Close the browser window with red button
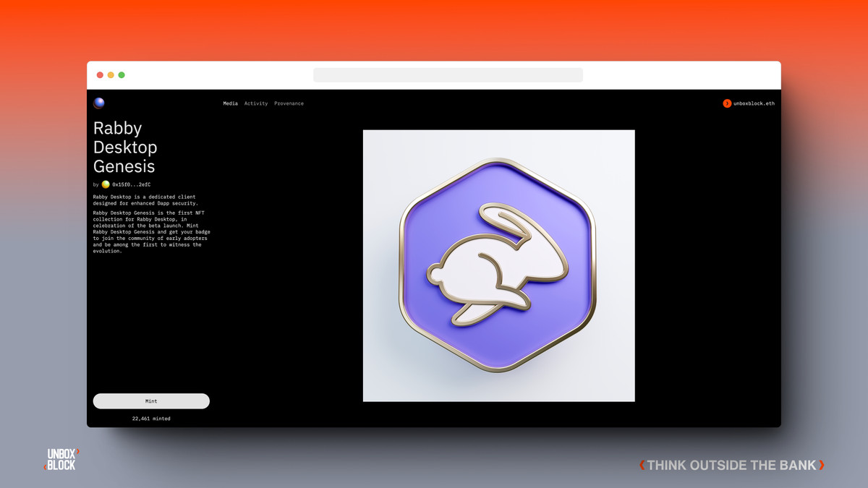 pyautogui.click(x=100, y=75)
